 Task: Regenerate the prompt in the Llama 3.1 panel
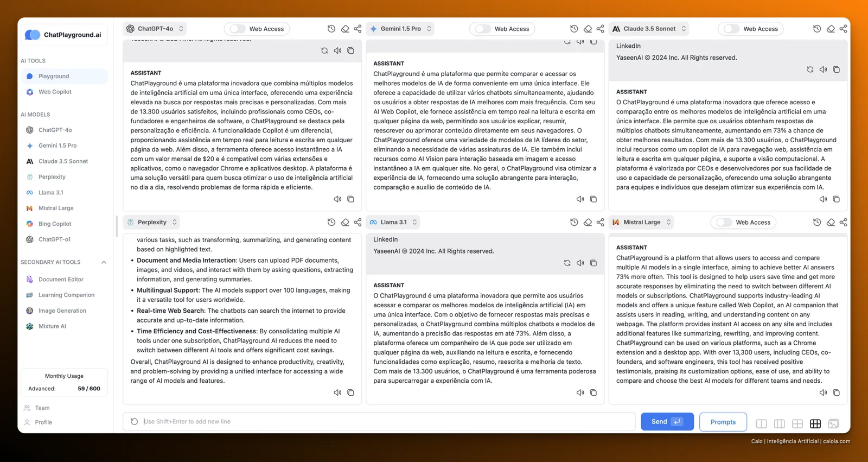click(567, 263)
